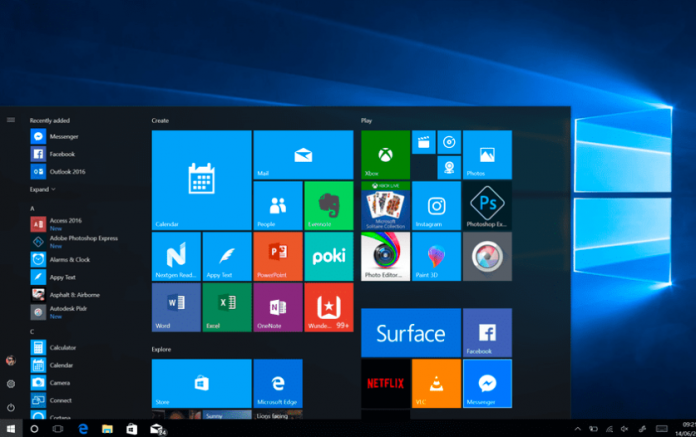Image resolution: width=696 pixels, height=437 pixels.
Task: Open the Autodesk Pixlr tile
Action: [x=487, y=256]
